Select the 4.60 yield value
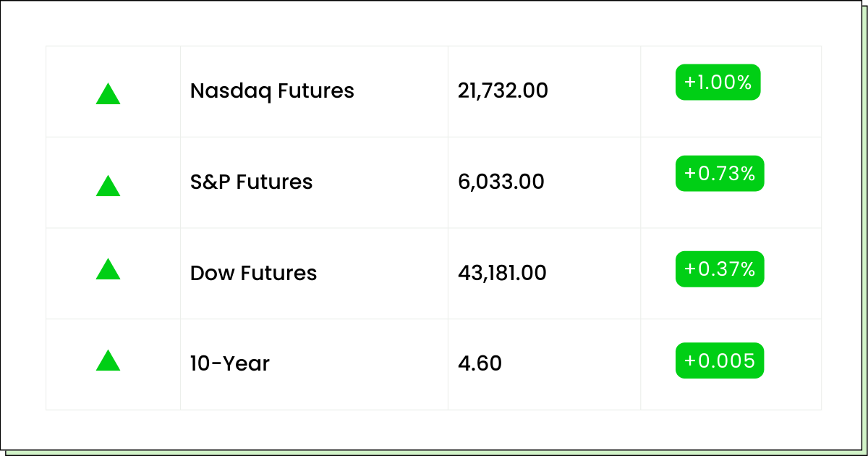The width and height of the screenshot is (868, 456). [x=480, y=363]
